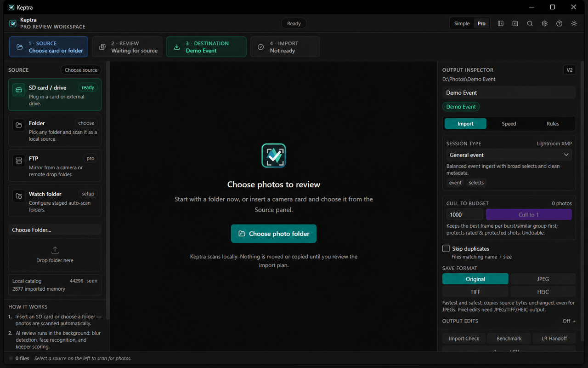Screen dimensions: 588x368
Task: Click the center Keptra checkmark logo
Action: tap(274, 155)
